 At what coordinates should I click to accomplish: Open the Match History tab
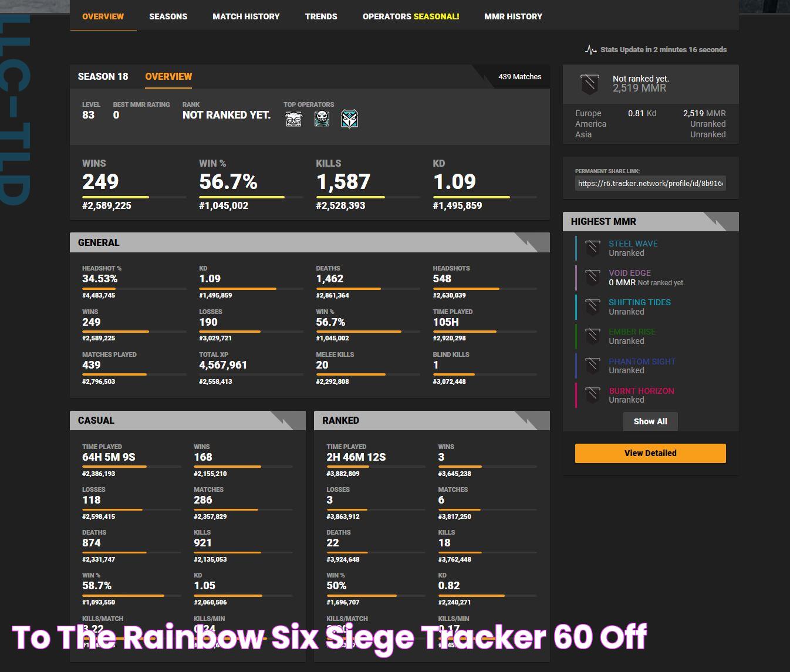pos(246,16)
